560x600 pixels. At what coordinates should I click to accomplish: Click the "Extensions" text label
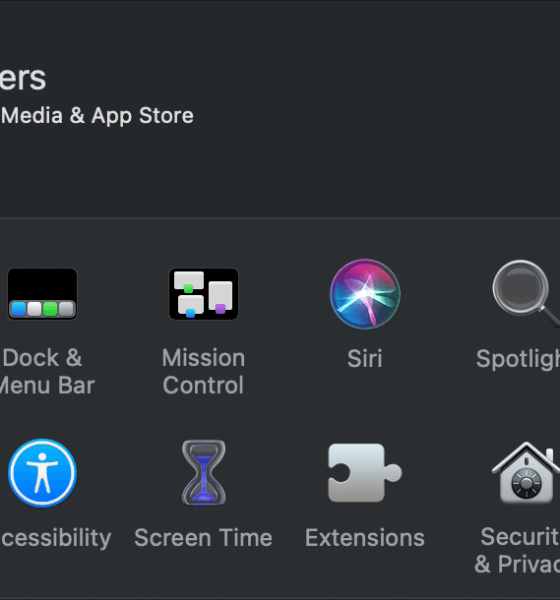coord(365,538)
